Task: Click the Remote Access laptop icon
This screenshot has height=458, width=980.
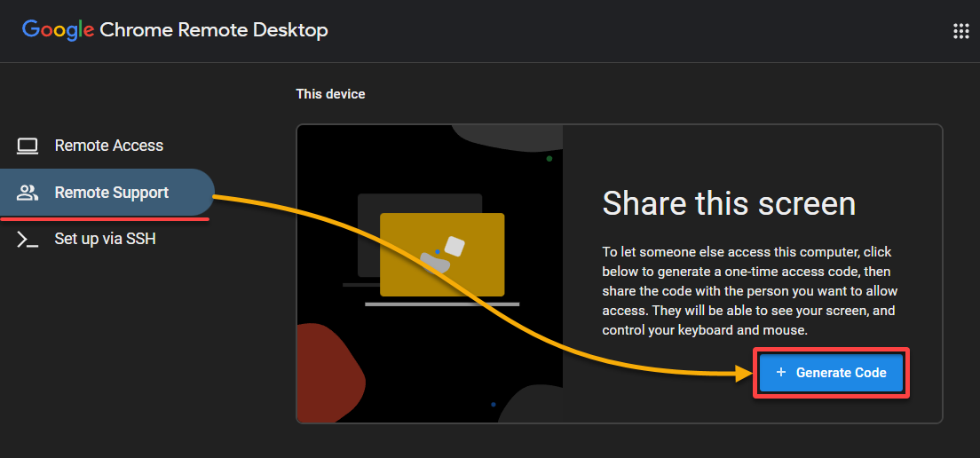Action: (x=28, y=146)
